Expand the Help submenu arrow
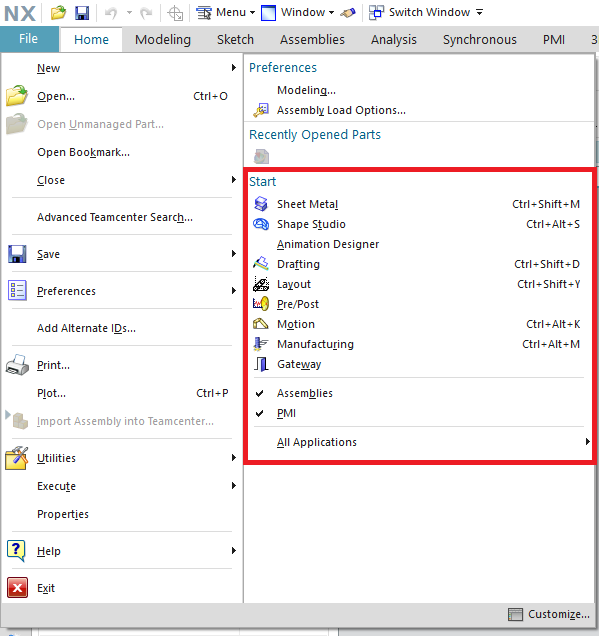Viewport: 599px width, 636px height. tap(234, 551)
